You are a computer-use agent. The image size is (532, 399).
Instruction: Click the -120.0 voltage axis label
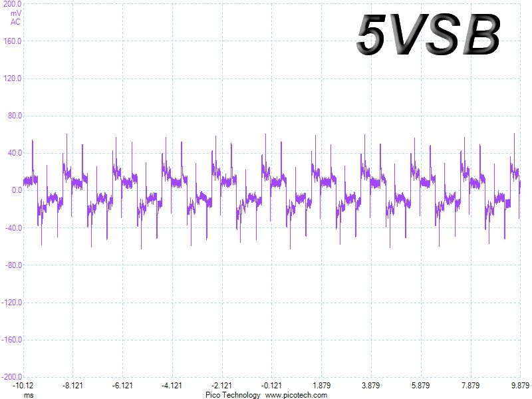(x=11, y=303)
